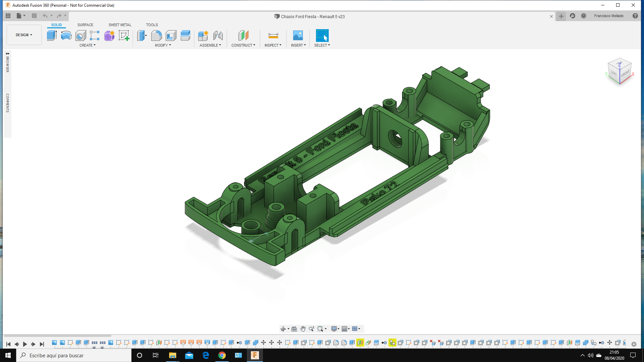Click the ViewCube FRONT face
Viewport: 644px width, 362px height.
625,74
